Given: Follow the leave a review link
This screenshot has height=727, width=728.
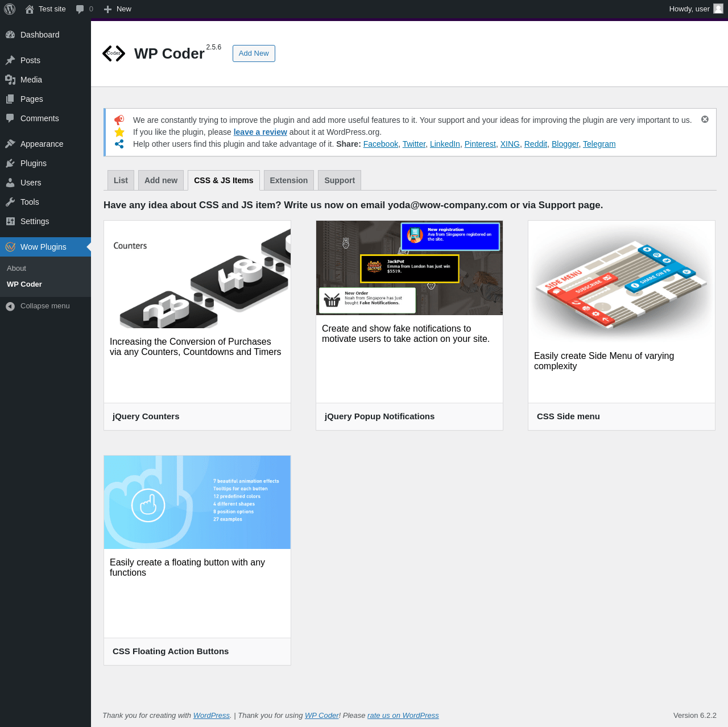Looking at the screenshot, I should pos(260,132).
